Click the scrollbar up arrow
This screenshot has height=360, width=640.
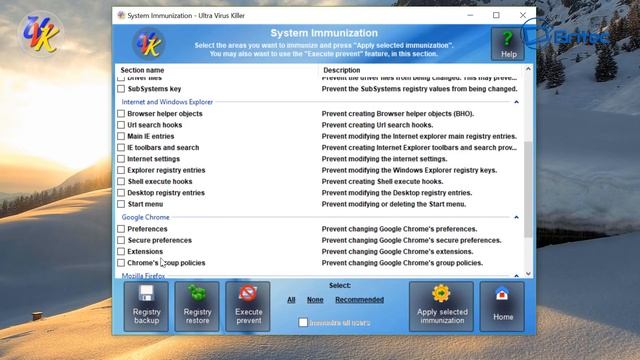click(x=528, y=69)
